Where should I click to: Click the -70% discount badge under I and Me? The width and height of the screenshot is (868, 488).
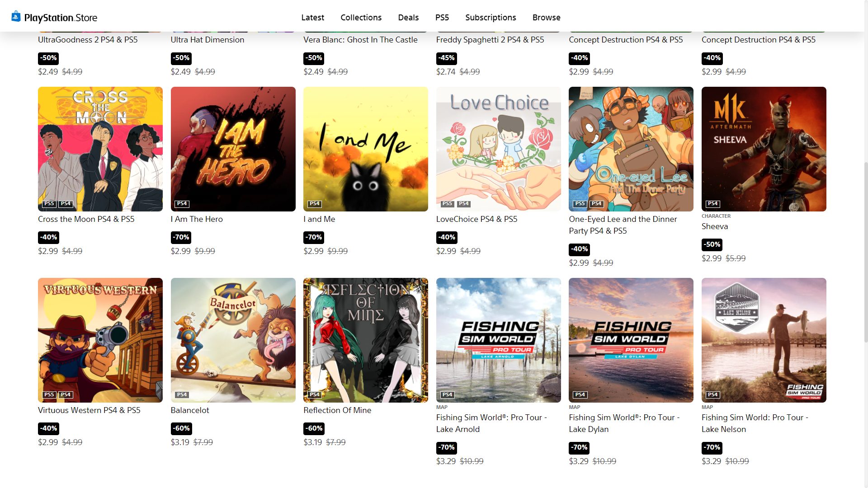click(314, 237)
